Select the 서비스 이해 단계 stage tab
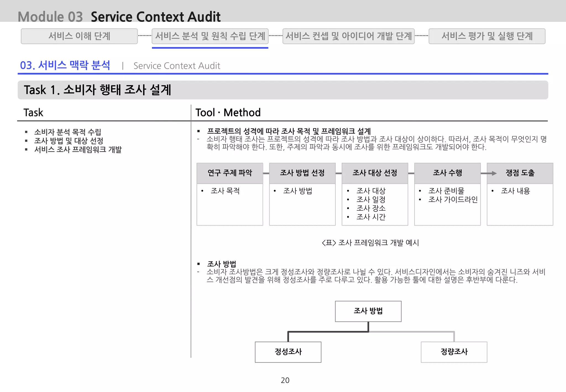566x392 pixels. [79, 36]
